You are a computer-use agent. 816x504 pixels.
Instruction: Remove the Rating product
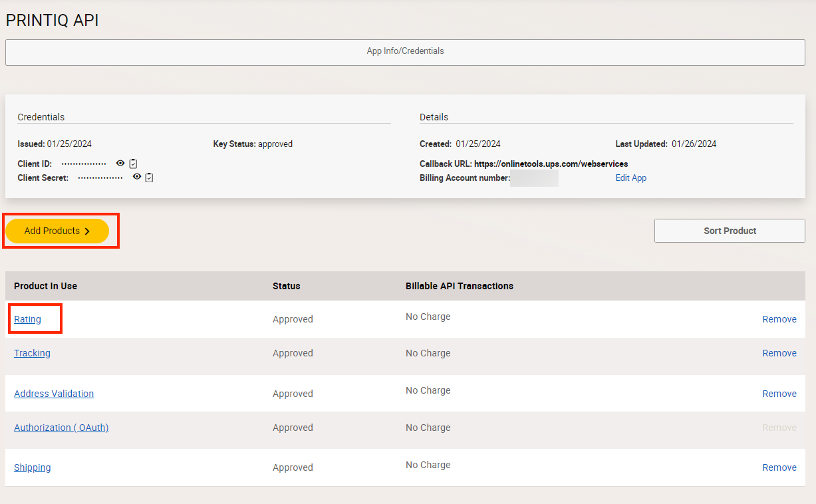[x=779, y=319]
